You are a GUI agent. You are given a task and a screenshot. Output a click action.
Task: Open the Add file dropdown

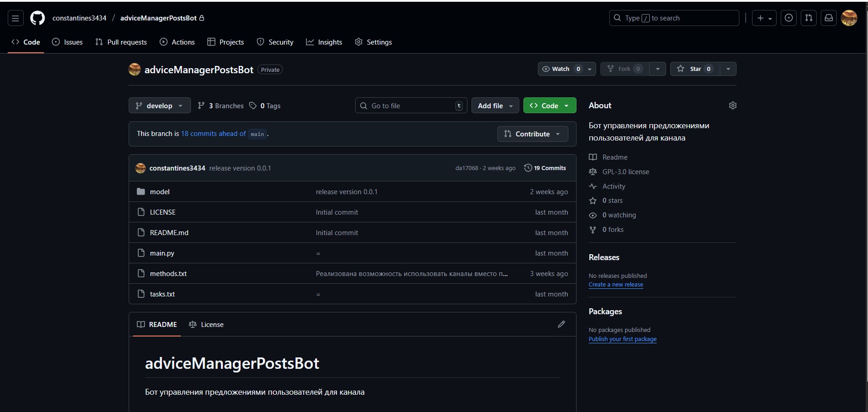495,106
